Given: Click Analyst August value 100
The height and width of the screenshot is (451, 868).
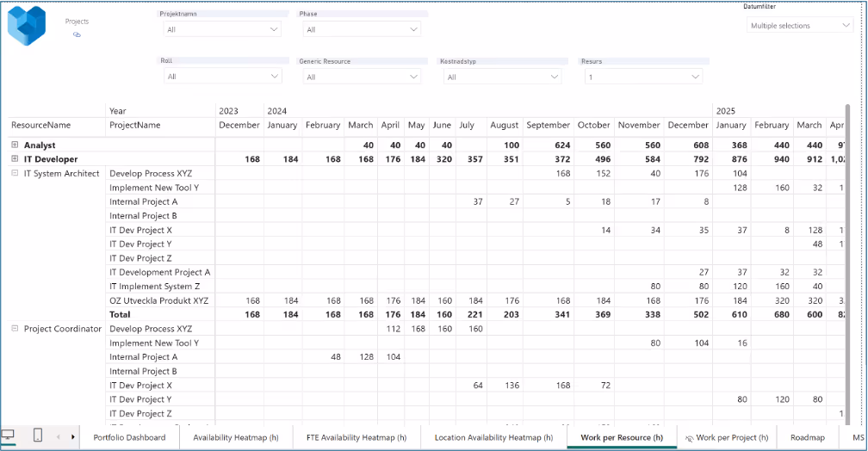Looking at the screenshot, I should tap(511, 145).
